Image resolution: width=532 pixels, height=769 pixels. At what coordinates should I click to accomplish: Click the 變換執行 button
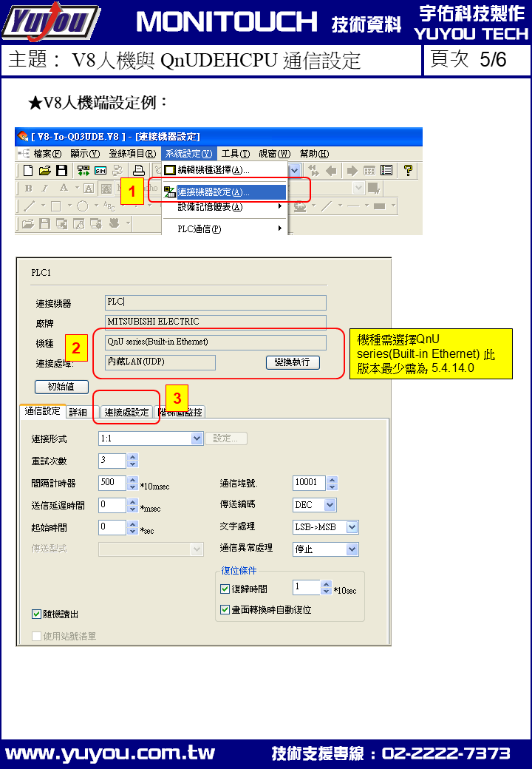point(293,362)
